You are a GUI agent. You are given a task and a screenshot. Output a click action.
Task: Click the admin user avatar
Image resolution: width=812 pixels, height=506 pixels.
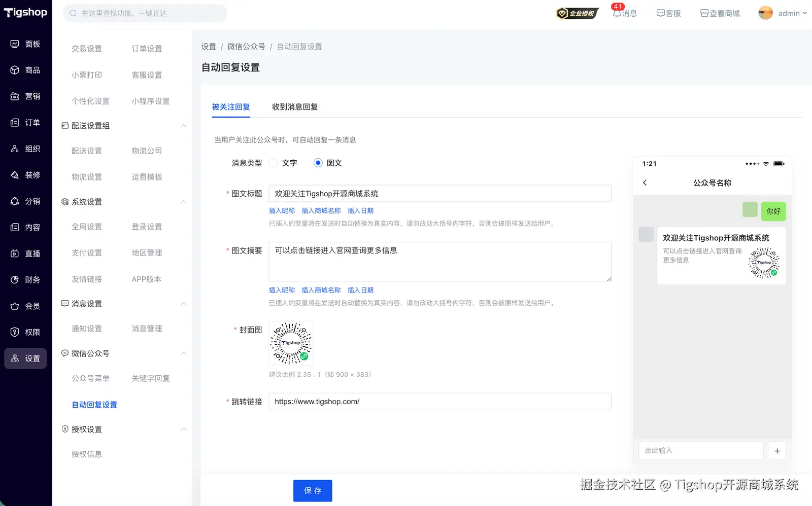click(765, 13)
